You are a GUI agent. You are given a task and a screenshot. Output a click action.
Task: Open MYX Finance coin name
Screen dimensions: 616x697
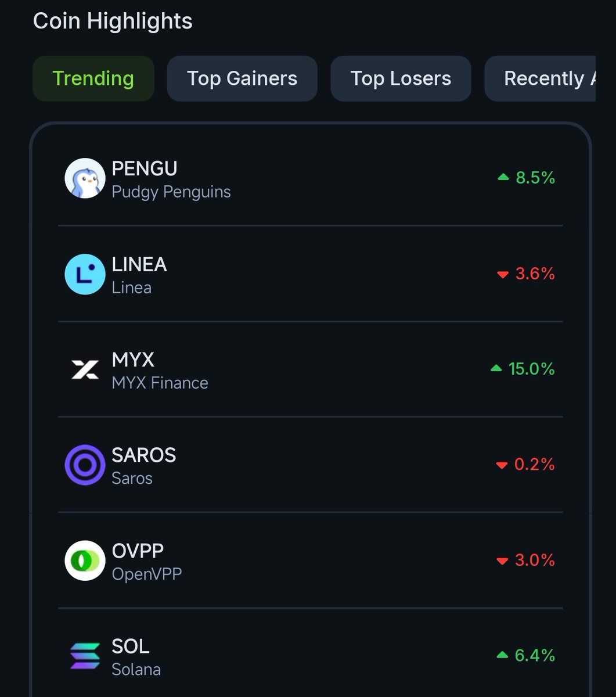[x=160, y=383]
